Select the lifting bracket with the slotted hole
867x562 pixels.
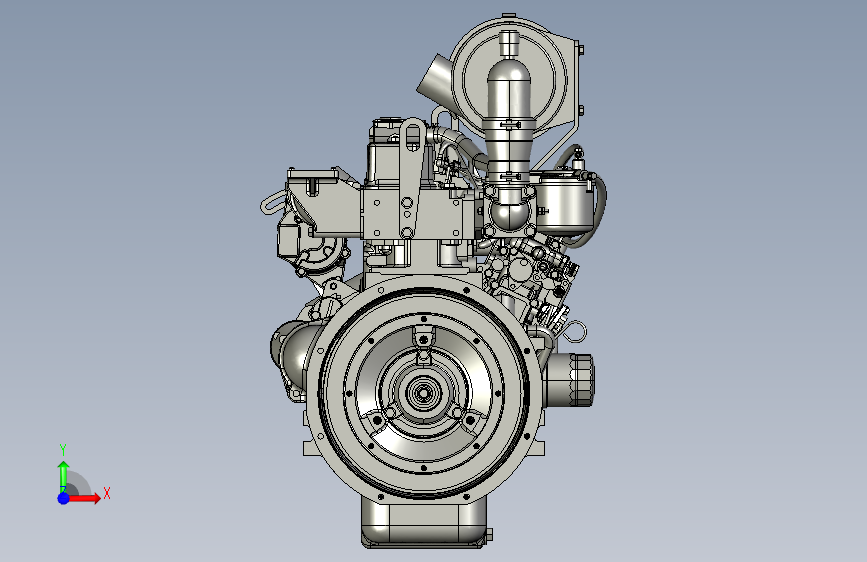click(411, 177)
